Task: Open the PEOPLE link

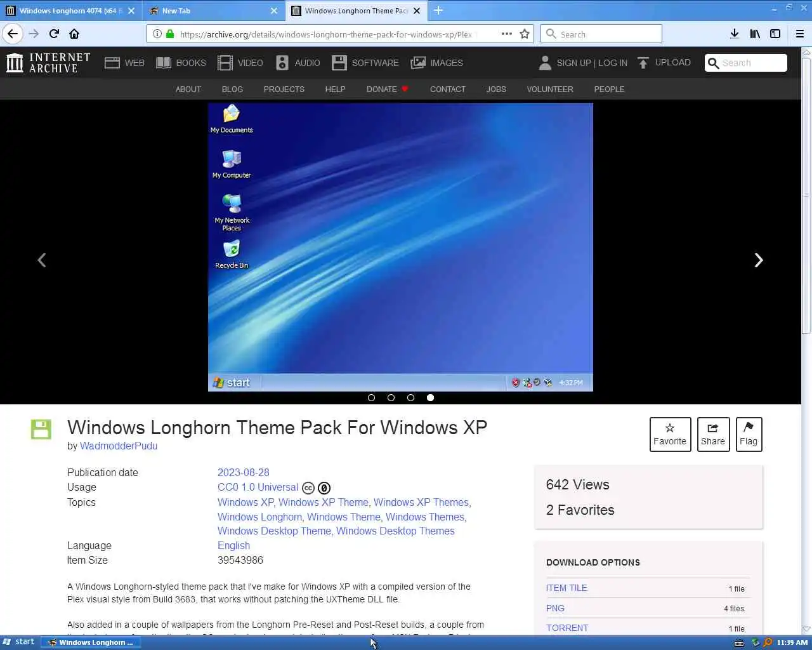Action: [x=609, y=90]
